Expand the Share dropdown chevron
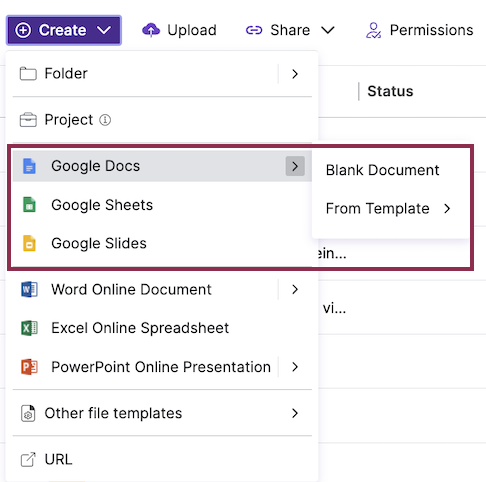The width and height of the screenshot is (486, 482). point(328,30)
